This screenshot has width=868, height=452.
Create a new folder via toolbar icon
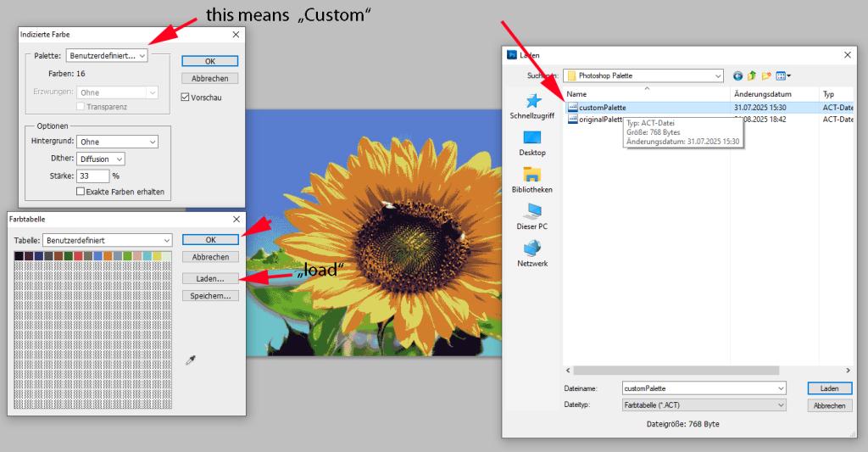[x=766, y=75]
